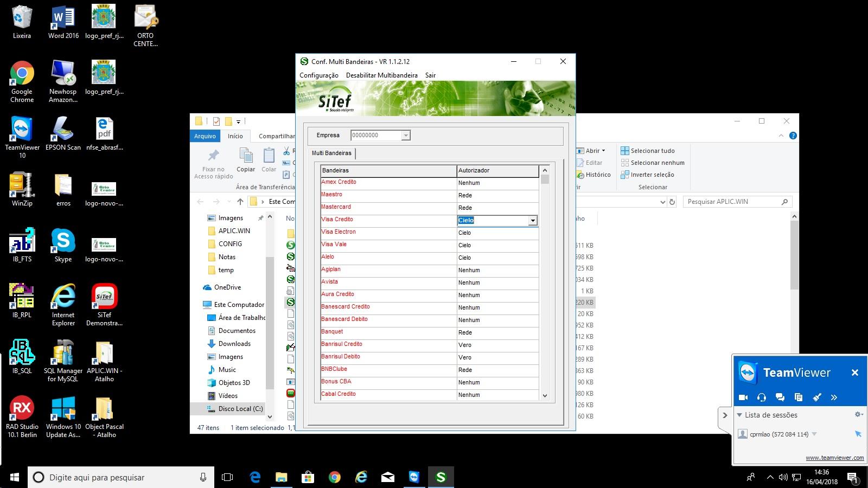Click the Pesquisar APLIC.WIN search box
868x488 pixels.
click(737, 202)
